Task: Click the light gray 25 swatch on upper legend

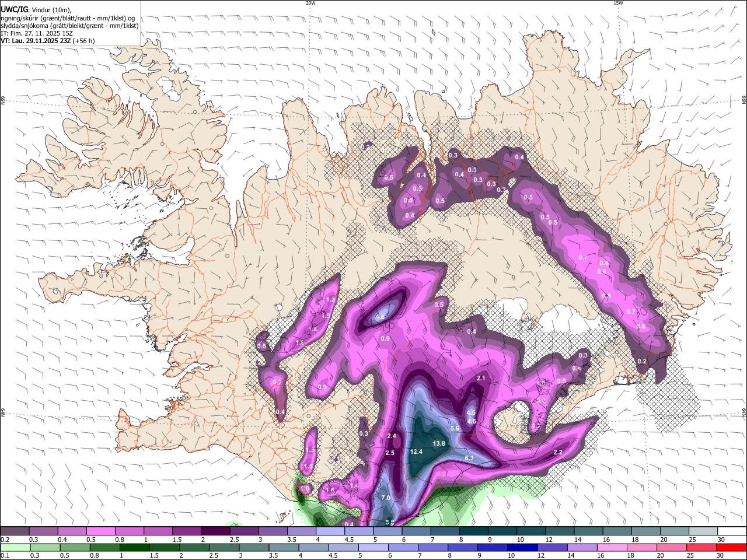Action: click(703, 531)
